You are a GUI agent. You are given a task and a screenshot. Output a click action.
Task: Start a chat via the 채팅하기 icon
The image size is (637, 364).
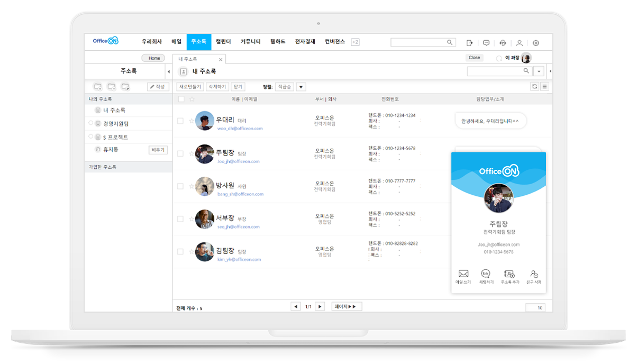point(486,274)
